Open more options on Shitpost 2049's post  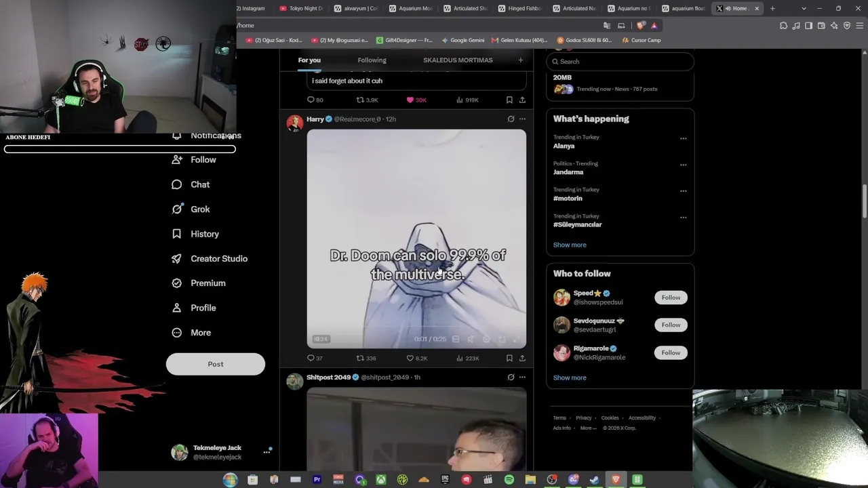(x=522, y=377)
